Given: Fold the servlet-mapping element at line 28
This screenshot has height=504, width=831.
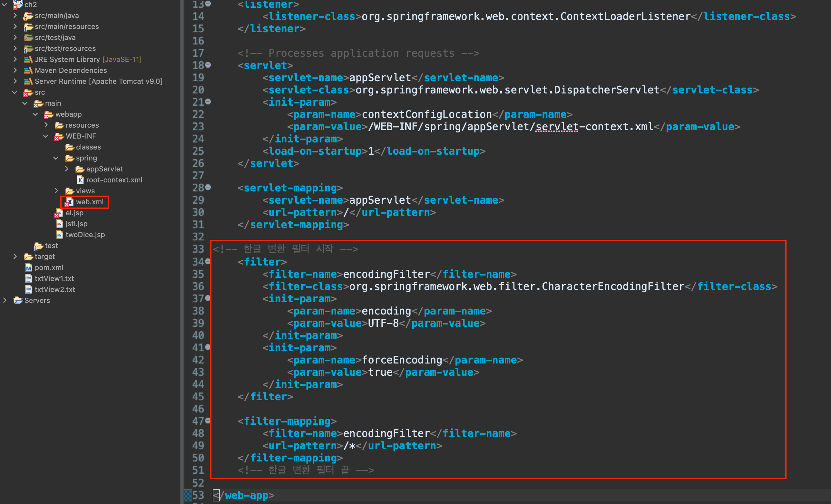Looking at the screenshot, I should pyautogui.click(x=208, y=187).
